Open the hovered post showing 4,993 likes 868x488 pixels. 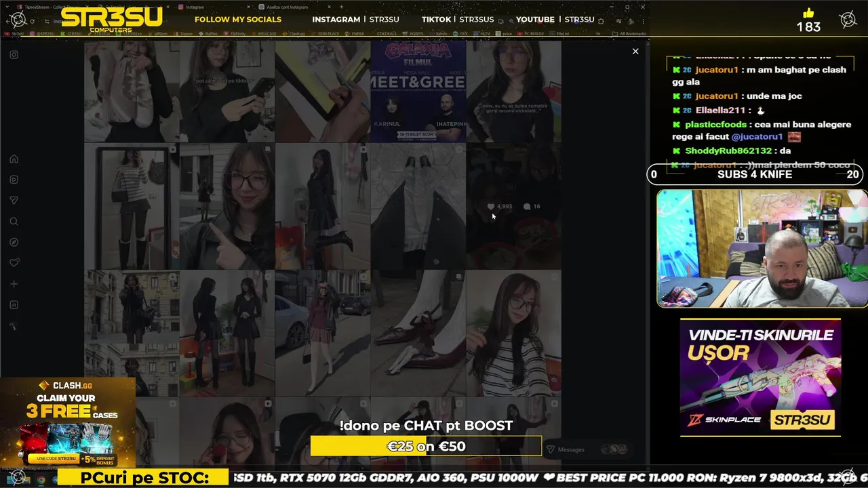tap(513, 206)
